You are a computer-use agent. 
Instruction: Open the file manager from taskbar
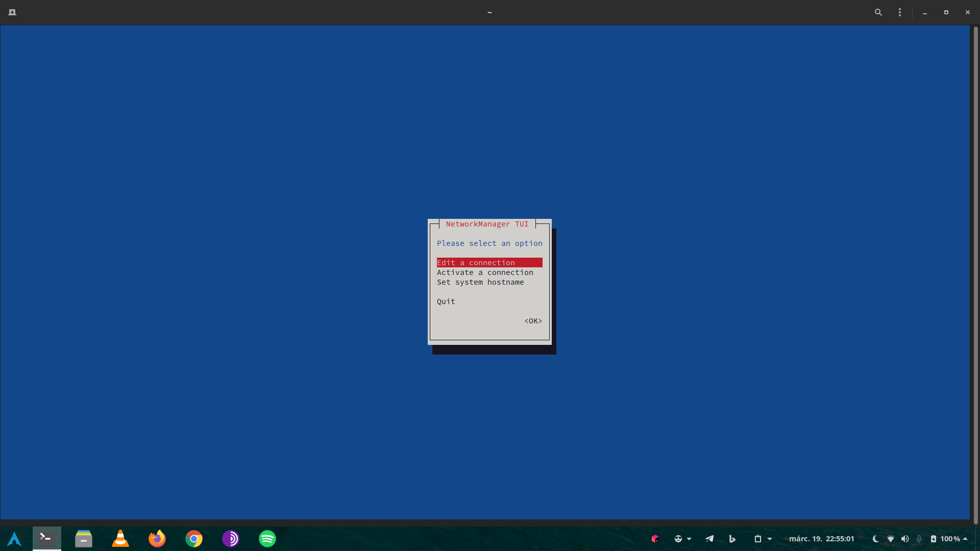pyautogui.click(x=84, y=539)
